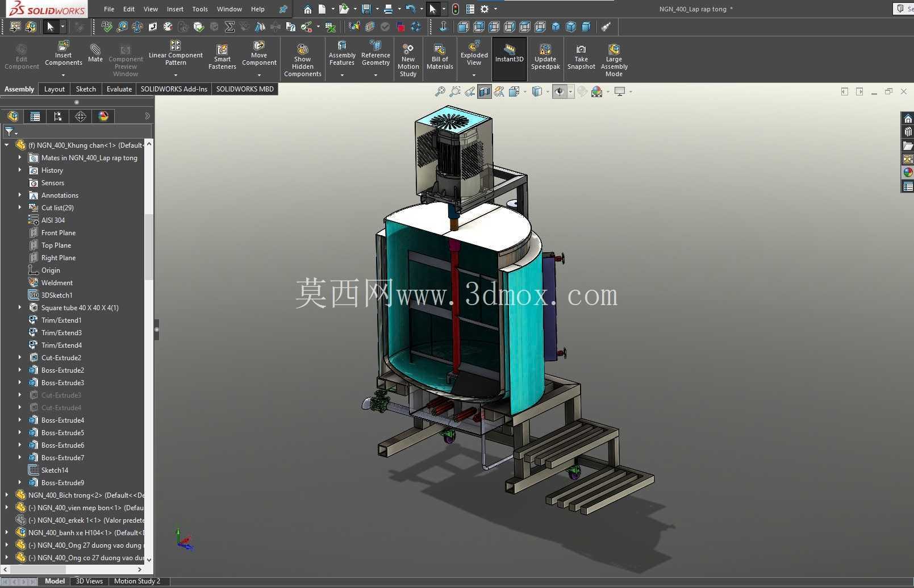Click the Rebuild traffic light icon
The width and height of the screenshot is (914, 588).
click(x=456, y=9)
